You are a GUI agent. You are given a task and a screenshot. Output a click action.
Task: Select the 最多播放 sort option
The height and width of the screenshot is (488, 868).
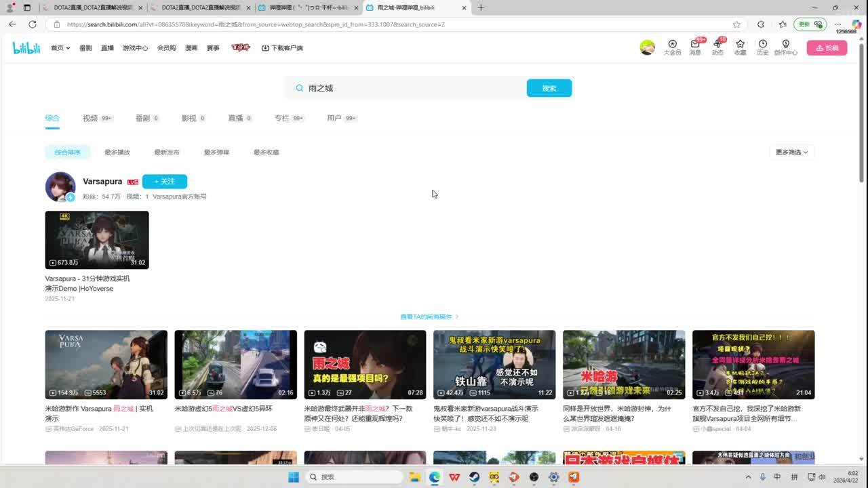[117, 152]
